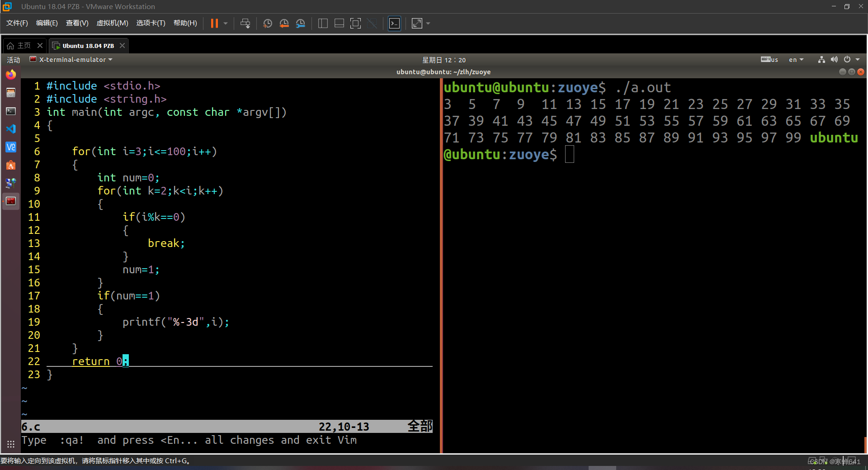868x470 pixels.
Task: Open the 活动 activities overview
Action: [14, 60]
